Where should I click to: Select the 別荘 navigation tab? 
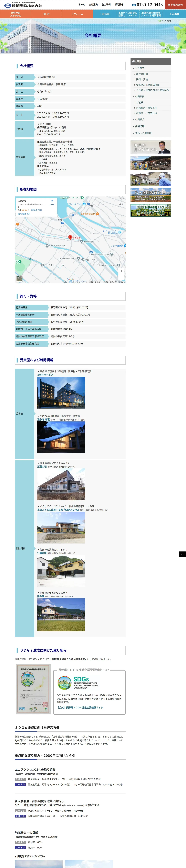(x=47, y=14)
